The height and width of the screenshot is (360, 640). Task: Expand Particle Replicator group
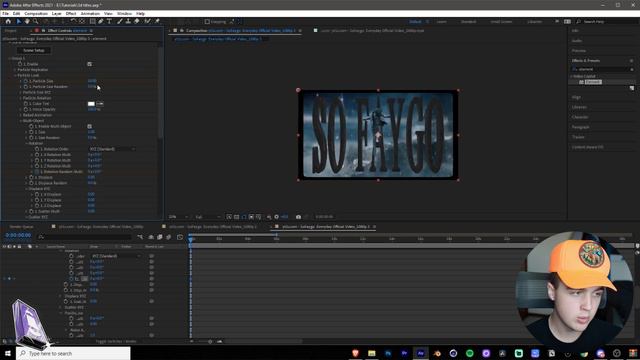pyautogui.click(x=15, y=70)
